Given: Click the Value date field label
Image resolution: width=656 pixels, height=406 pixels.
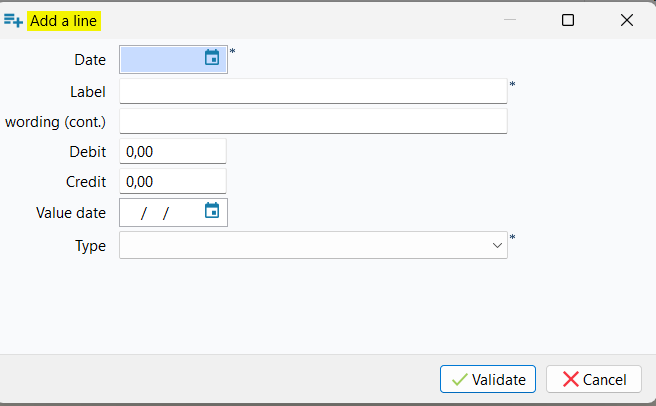Looking at the screenshot, I should coord(71,212).
